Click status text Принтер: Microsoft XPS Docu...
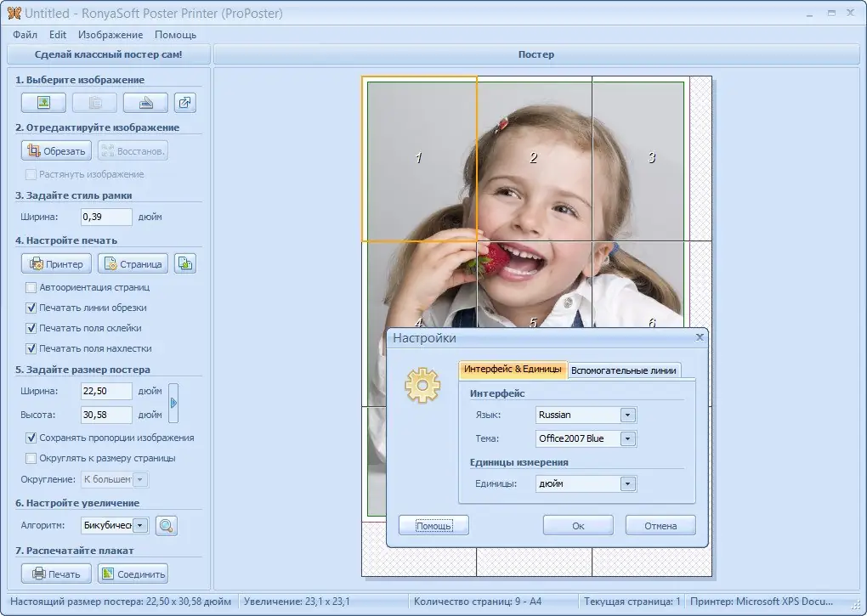Screen dimensions: 867x616 pos(762,602)
